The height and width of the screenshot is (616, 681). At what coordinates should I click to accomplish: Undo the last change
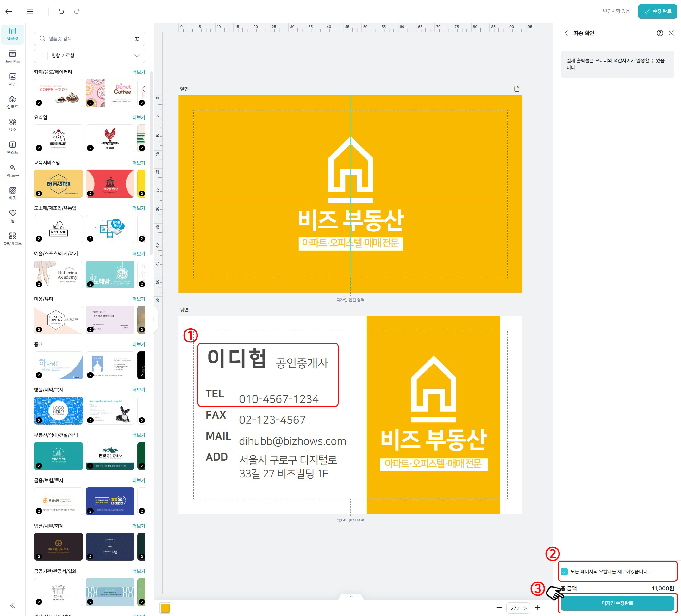point(61,11)
